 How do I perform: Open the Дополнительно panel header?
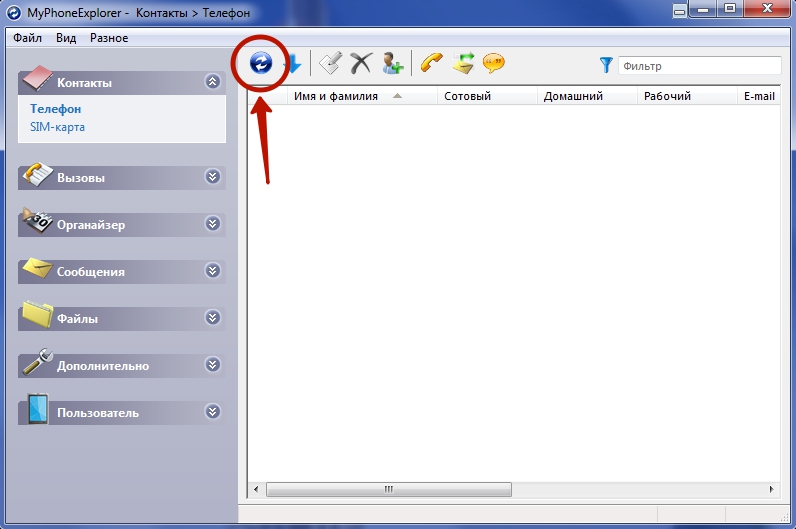pos(122,366)
